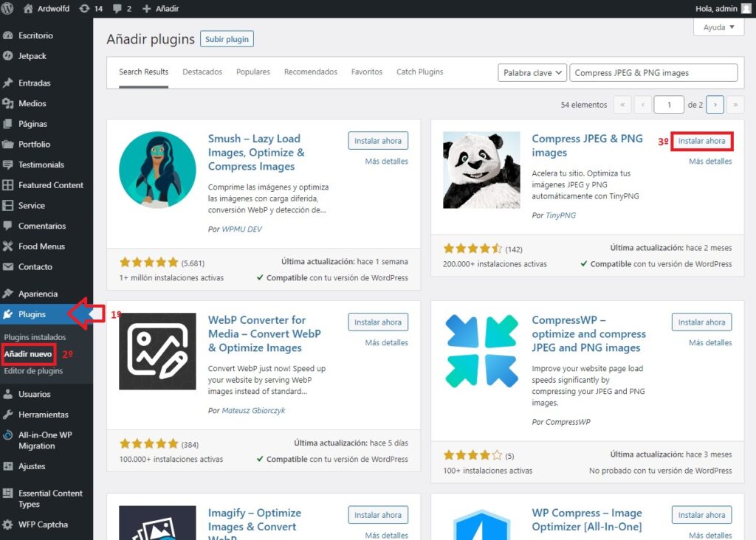View Más detalles for WebP Converter
The width and height of the screenshot is (756, 540).
(x=386, y=342)
